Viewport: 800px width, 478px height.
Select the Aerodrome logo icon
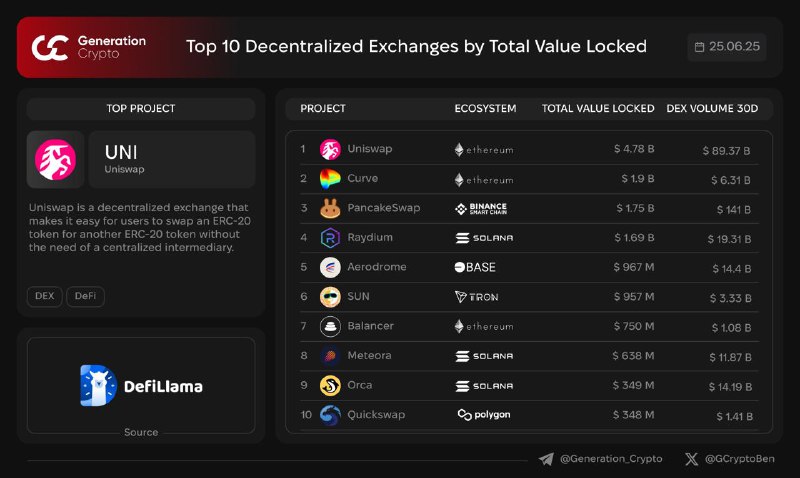pyautogui.click(x=330, y=267)
